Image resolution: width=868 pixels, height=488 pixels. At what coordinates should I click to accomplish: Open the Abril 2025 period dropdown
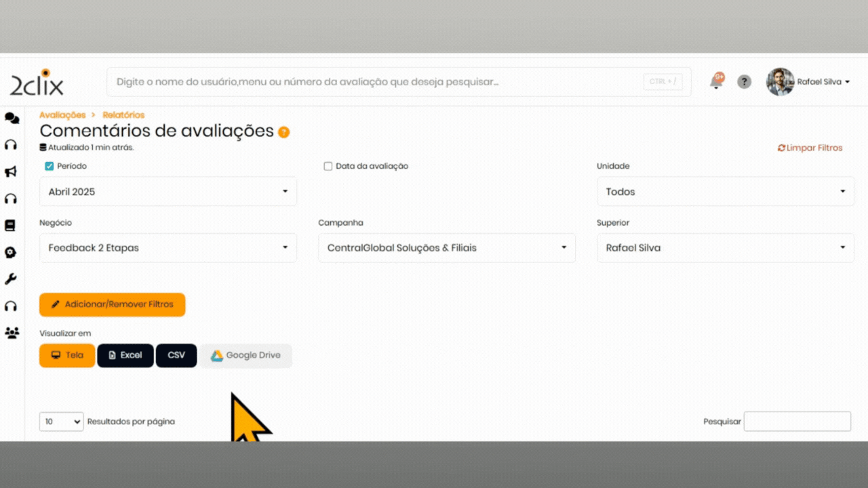pyautogui.click(x=167, y=192)
